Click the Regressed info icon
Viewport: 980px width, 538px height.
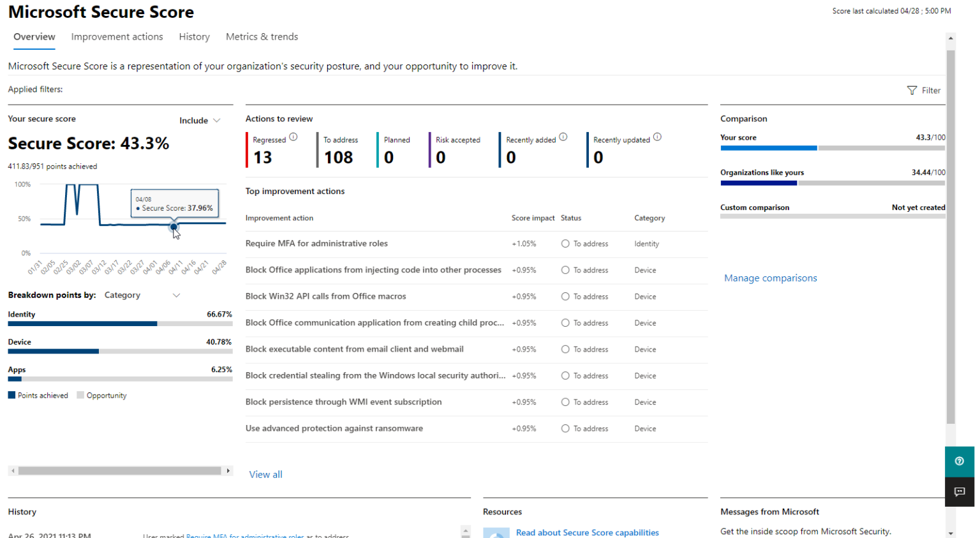point(293,136)
